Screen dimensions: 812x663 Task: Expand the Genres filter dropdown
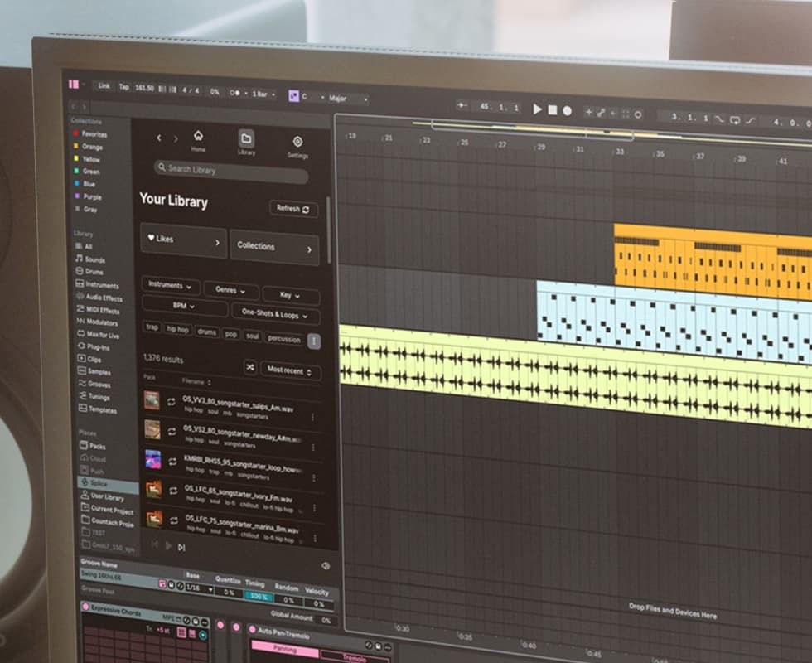tap(230, 290)
